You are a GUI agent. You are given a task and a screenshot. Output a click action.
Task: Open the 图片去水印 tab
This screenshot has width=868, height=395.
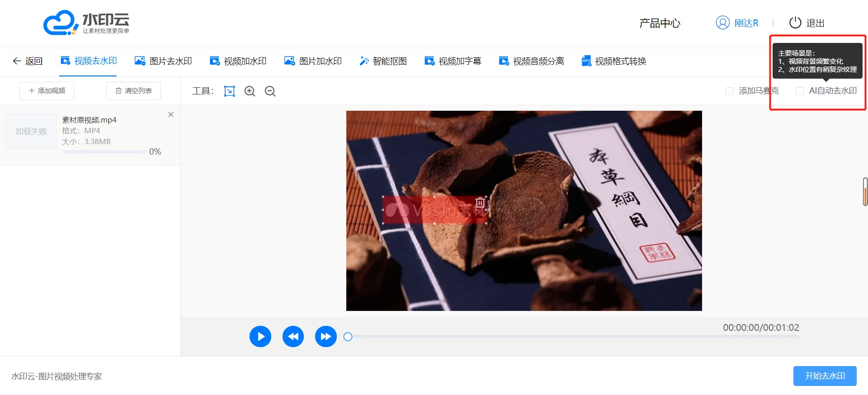click(163, 61)
